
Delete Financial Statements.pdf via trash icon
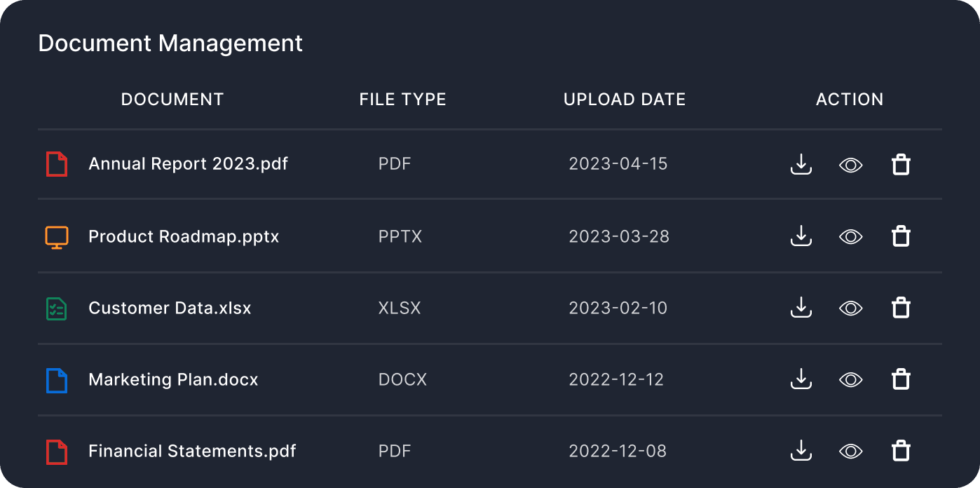click(x=901, y=451)
